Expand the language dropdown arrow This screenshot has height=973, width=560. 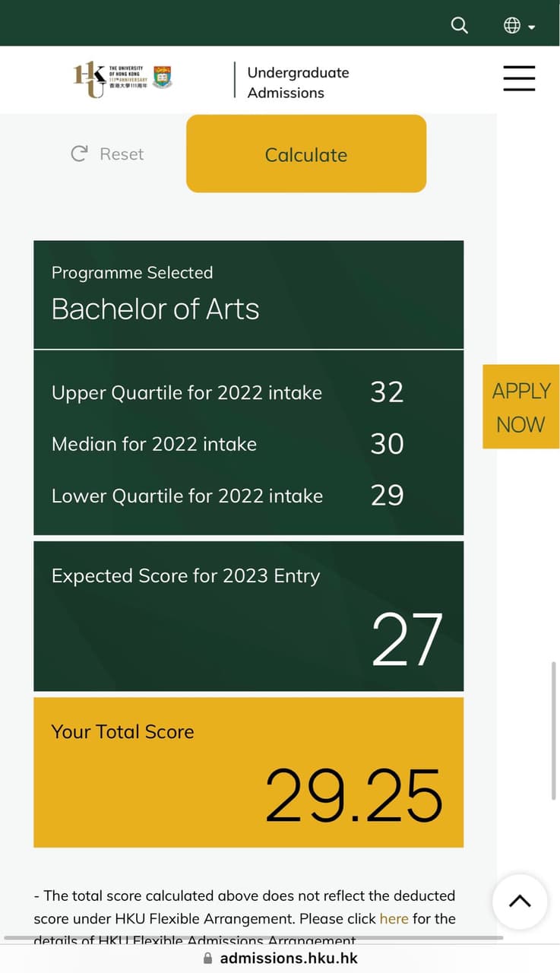(532, 27)
